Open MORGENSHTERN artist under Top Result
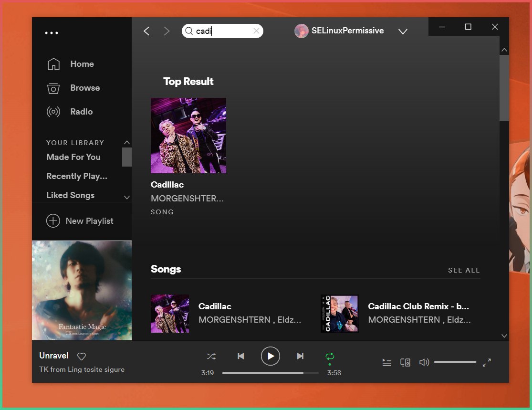This screenshot has width=532, height=410. (x=188, y=198)
